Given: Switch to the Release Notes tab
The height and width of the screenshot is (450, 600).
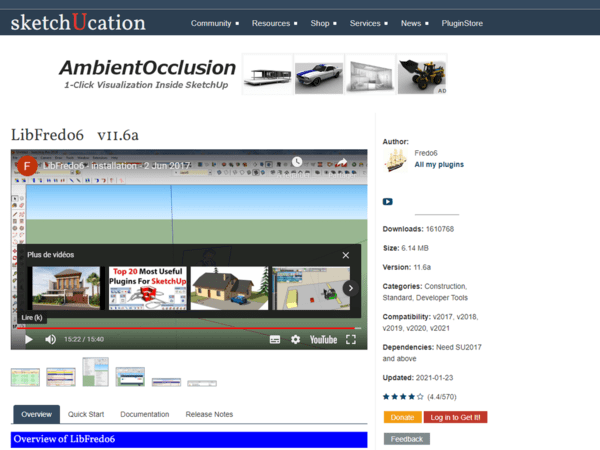Looking at the screenshot, I should (209, 414).
